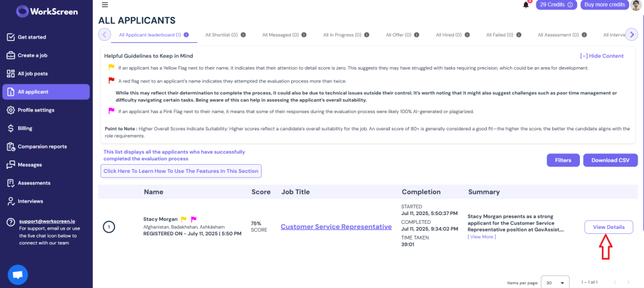Click the user profile avatar
Image resolution: width=644 pixels, height=288 pixels.
(636, 5)
